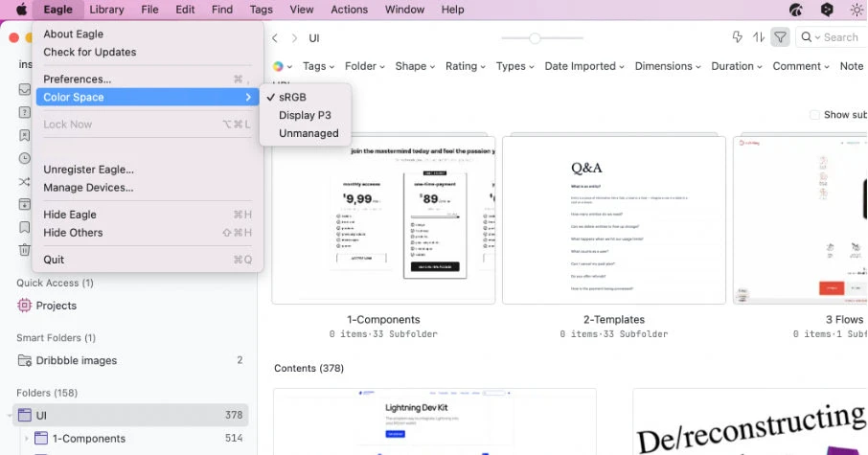Open the Tags filter dropdown

click(318, 66)
